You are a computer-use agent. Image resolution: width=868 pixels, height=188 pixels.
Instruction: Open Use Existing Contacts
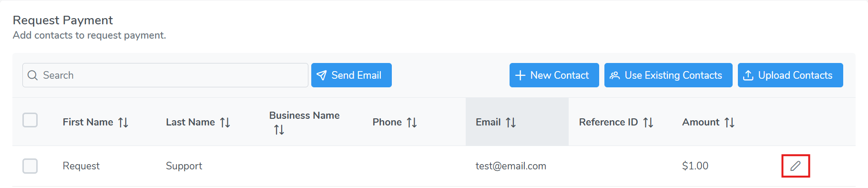(x=668, y=75)
